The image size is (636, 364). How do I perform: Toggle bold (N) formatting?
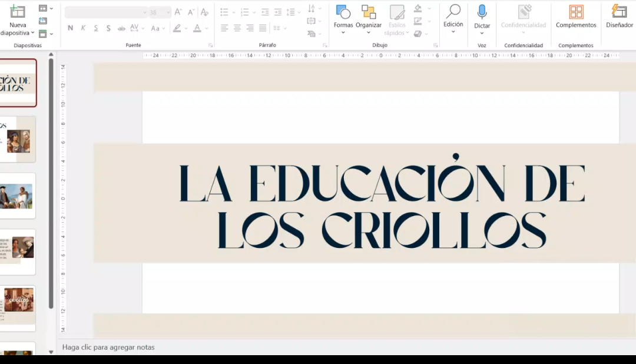click(x=71, y=28)
